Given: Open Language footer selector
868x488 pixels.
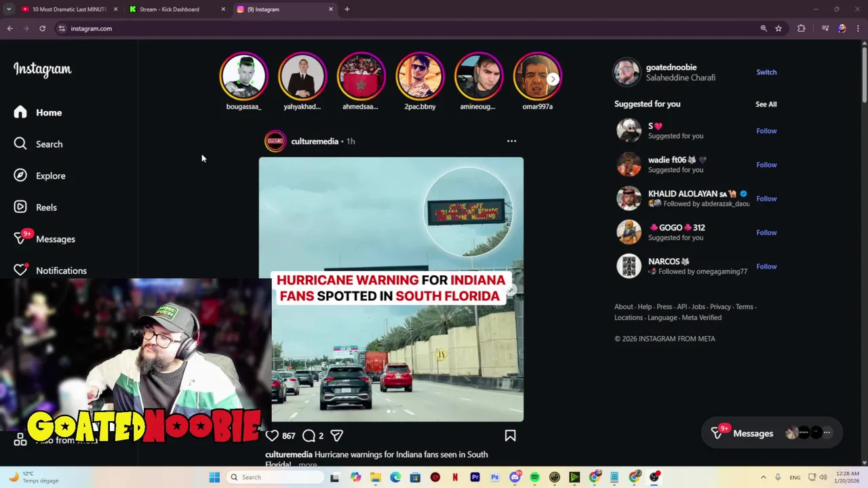Looking at the screenshot, I should pos(662,317).
